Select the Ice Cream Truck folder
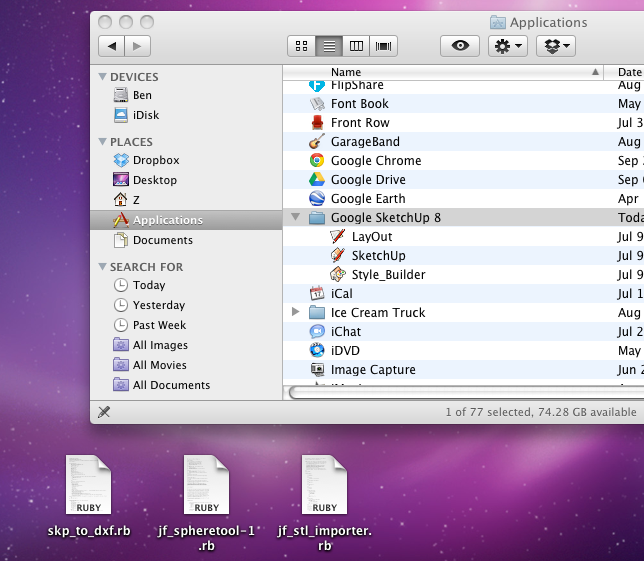Viewport: 644px width, 561px height. (463, 313)
